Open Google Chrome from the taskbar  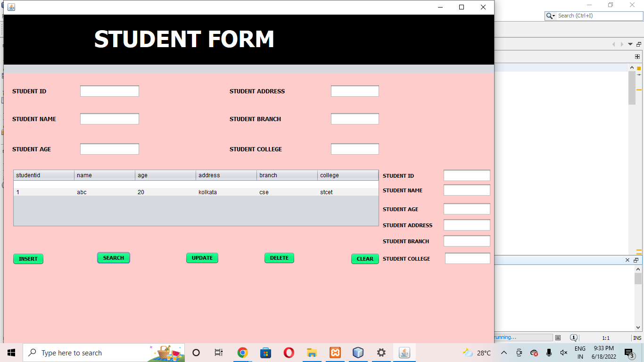point(242,353)
